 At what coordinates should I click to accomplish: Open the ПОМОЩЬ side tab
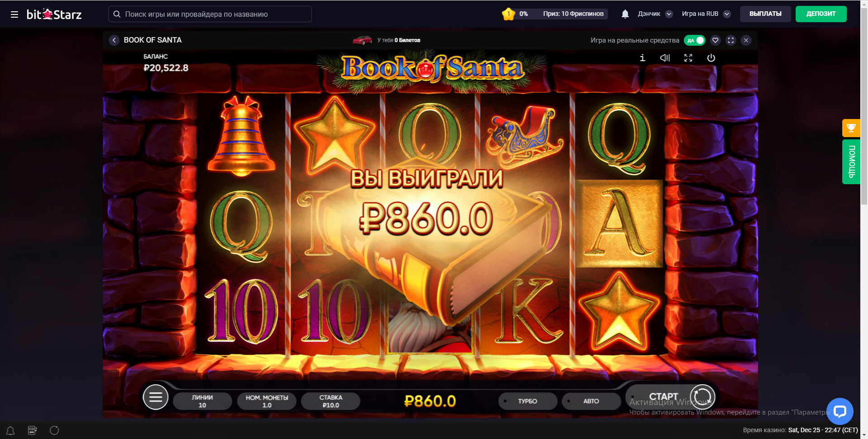pyautogui.click(x=851, y=162)
